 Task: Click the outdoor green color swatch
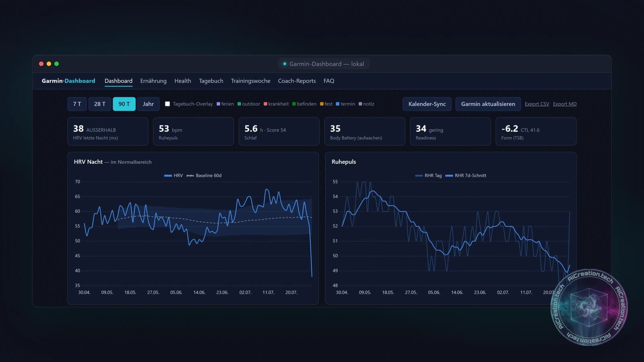coord(239,104)
